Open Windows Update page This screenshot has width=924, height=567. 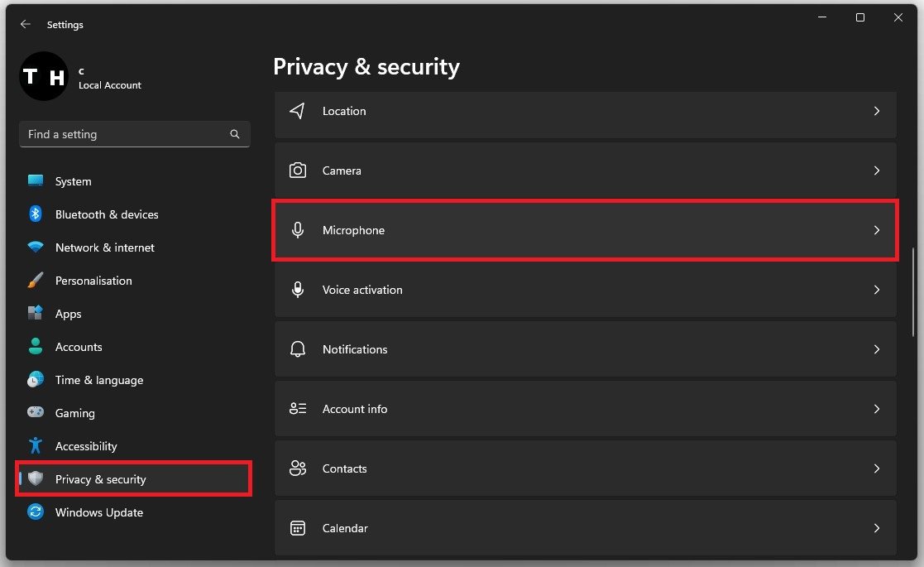(98, 512)
